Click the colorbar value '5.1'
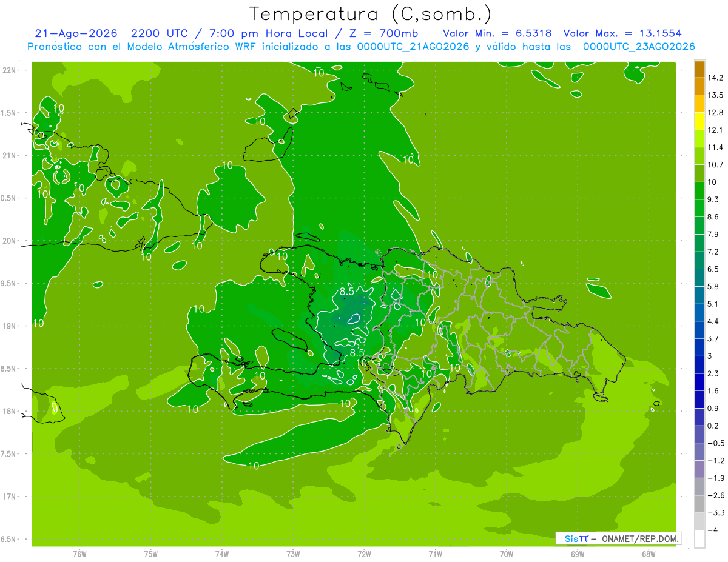Screen dimensions: 728x562 [713, 304]
